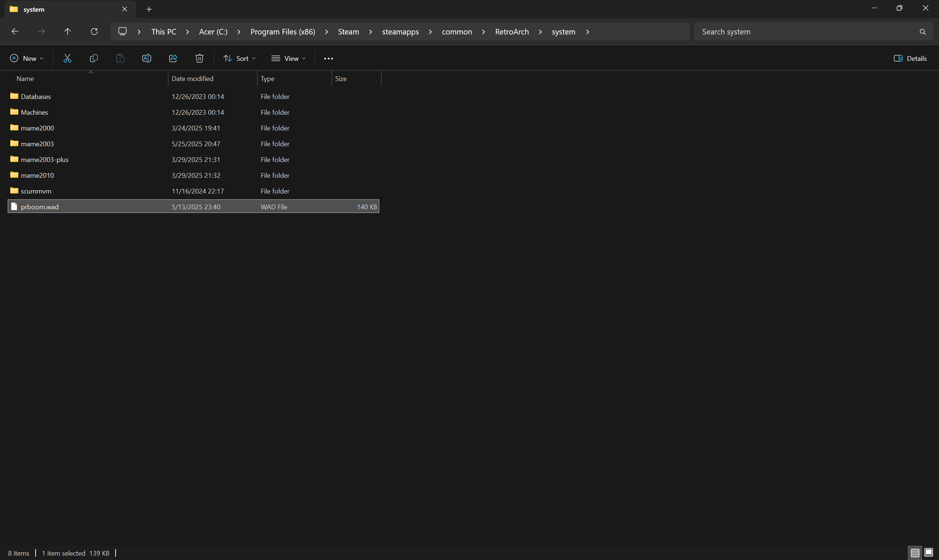Screen dimensions: 939x560
Task: Sort by Type column header
Action: click(x=295, y=78)
